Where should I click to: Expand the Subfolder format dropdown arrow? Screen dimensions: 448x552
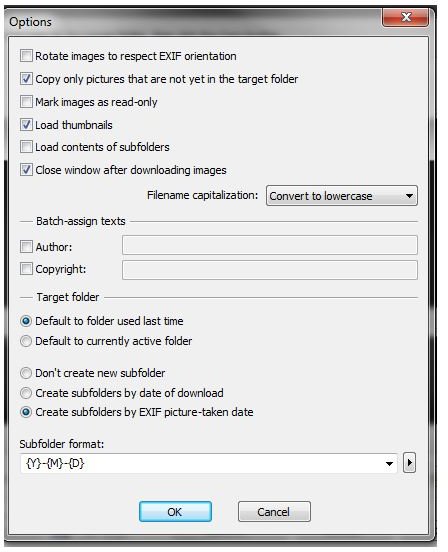(389, 464)
